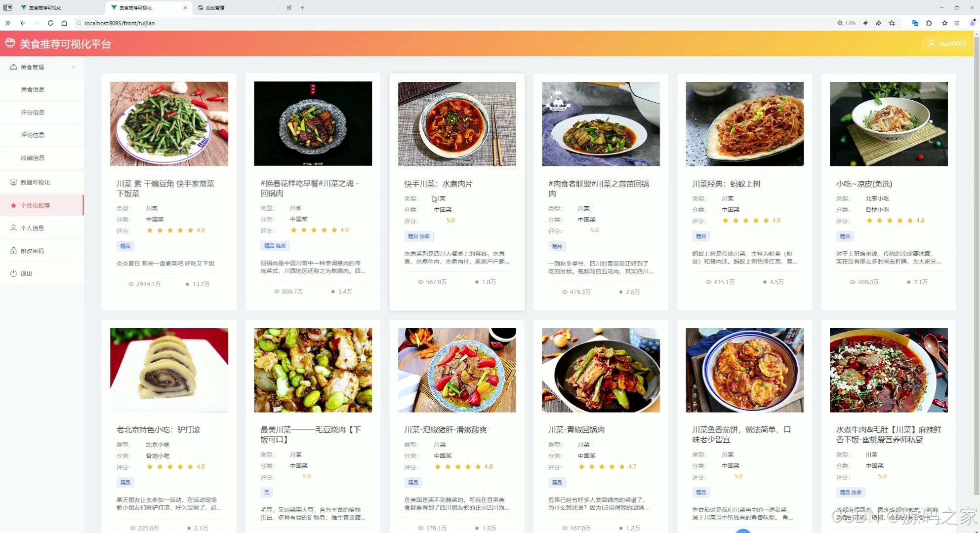The width and height of the screenshot is (980, 533).
Task: Open the 110% zoom level control
Action: pyautogui.click(x=846, y=23)
